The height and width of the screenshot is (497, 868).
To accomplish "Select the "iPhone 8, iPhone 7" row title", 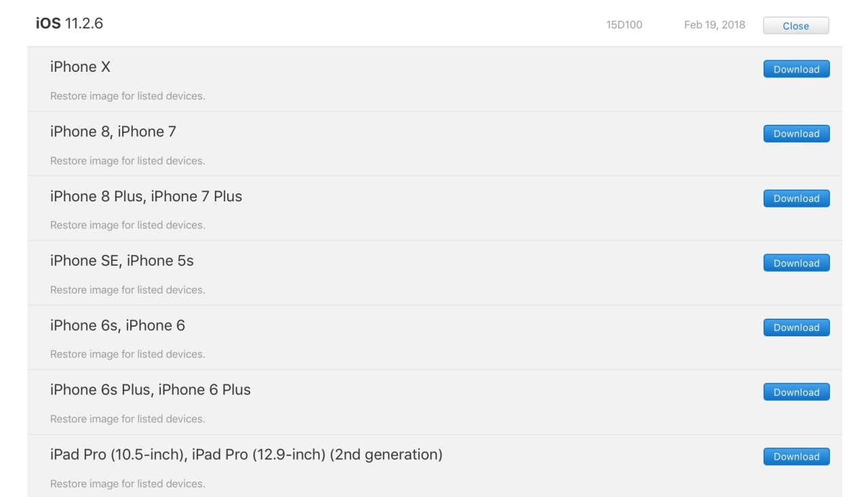I will (113, 132).
